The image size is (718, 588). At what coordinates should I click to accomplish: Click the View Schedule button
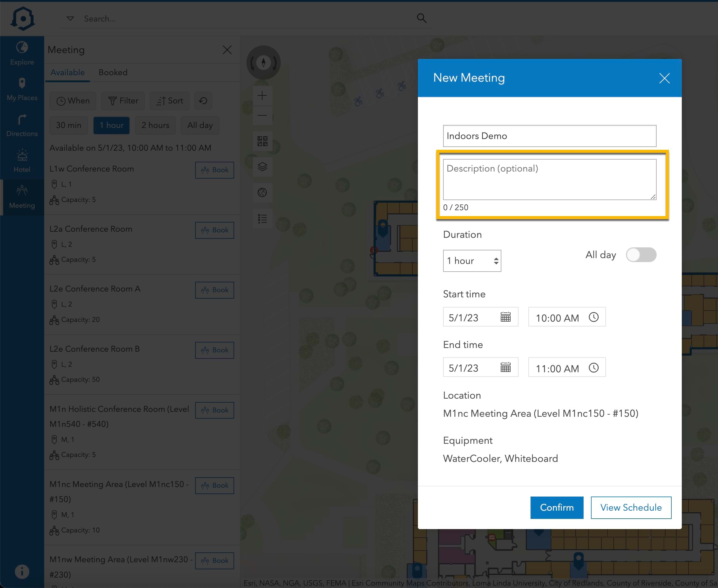(631, 507)
